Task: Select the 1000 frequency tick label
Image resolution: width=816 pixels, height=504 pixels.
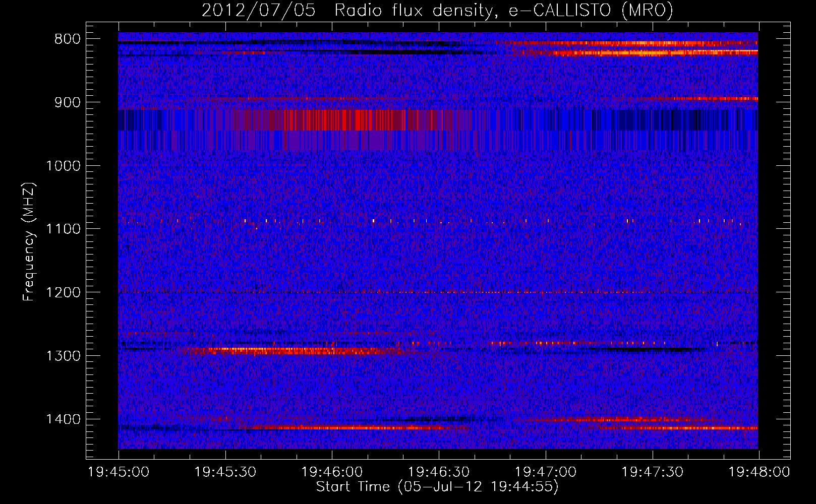Action: (63, 166)
